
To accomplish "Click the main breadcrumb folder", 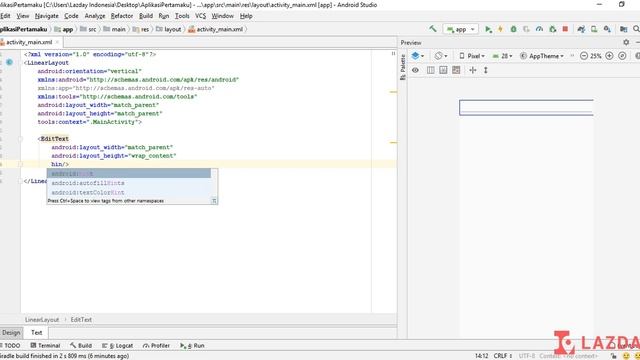I will point(114,29).
